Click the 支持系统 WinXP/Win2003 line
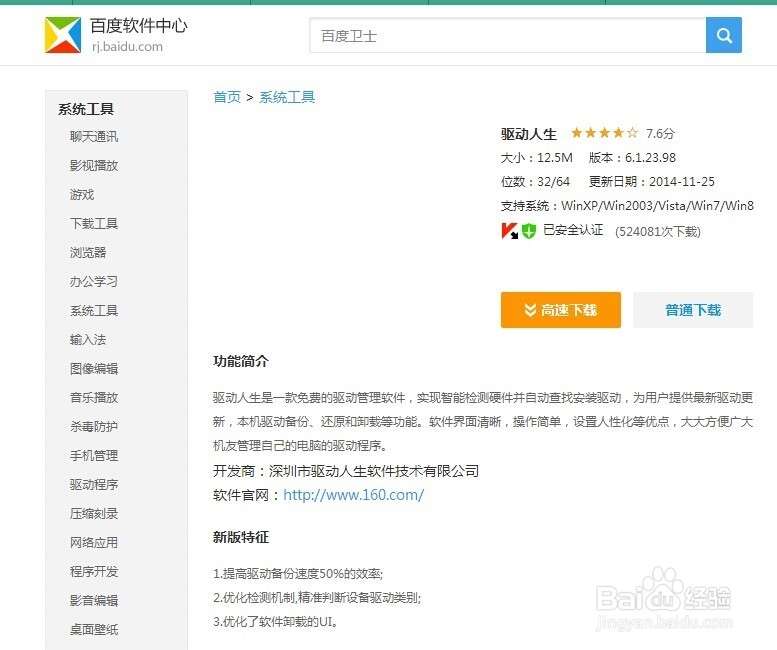Image resolution: width=777 pixels, height=650 pixels. 627,206
